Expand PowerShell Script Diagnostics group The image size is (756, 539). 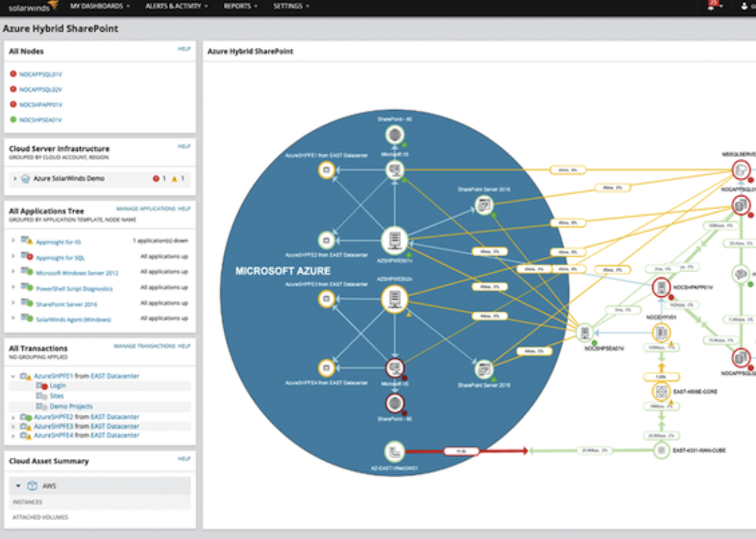click(13, 287)
